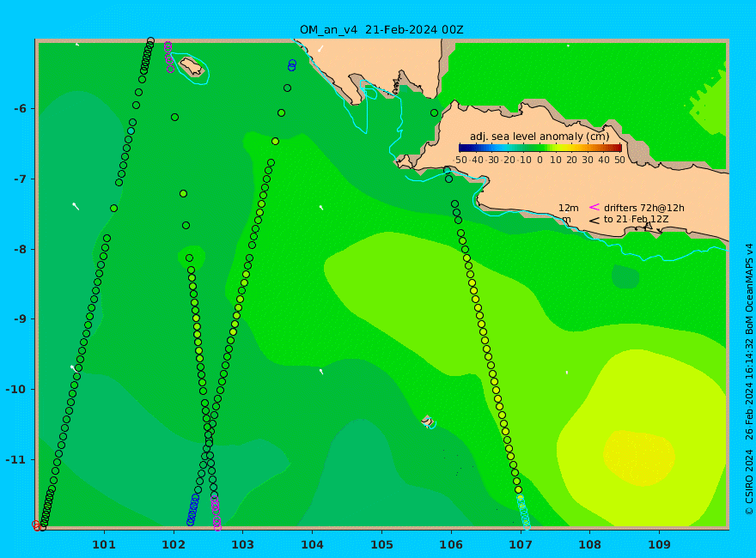Click latitude label -9 on the y-axis

(21, 319)
